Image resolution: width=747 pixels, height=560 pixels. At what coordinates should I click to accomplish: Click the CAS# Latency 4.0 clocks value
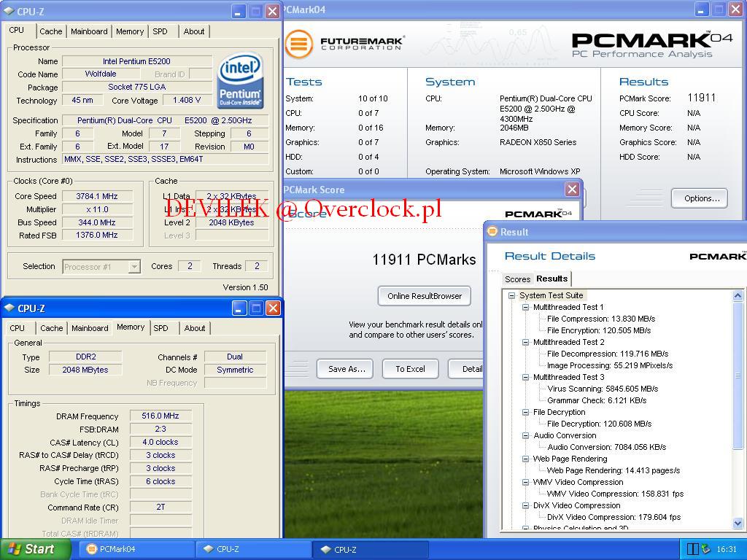(160, 442)
